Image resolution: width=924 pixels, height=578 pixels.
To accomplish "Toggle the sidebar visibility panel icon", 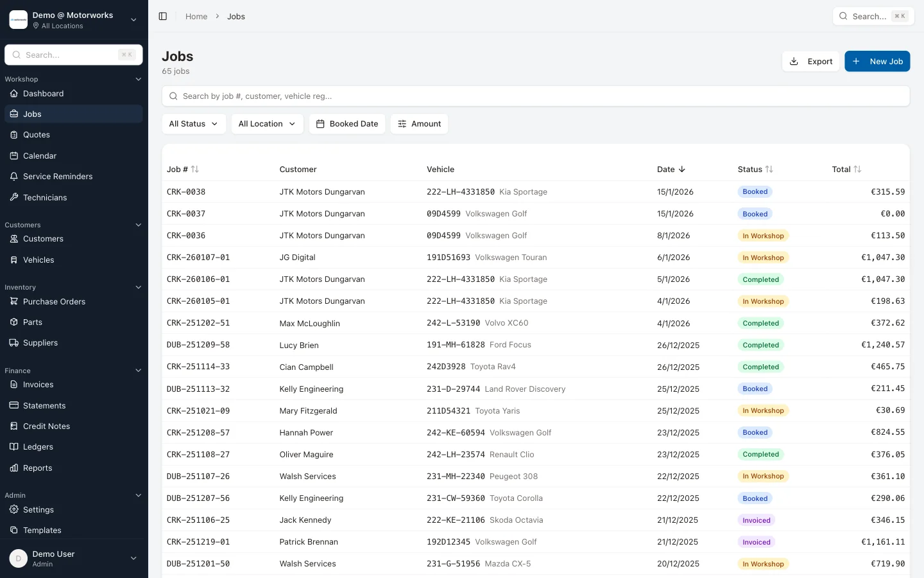I will click(163, 16).
